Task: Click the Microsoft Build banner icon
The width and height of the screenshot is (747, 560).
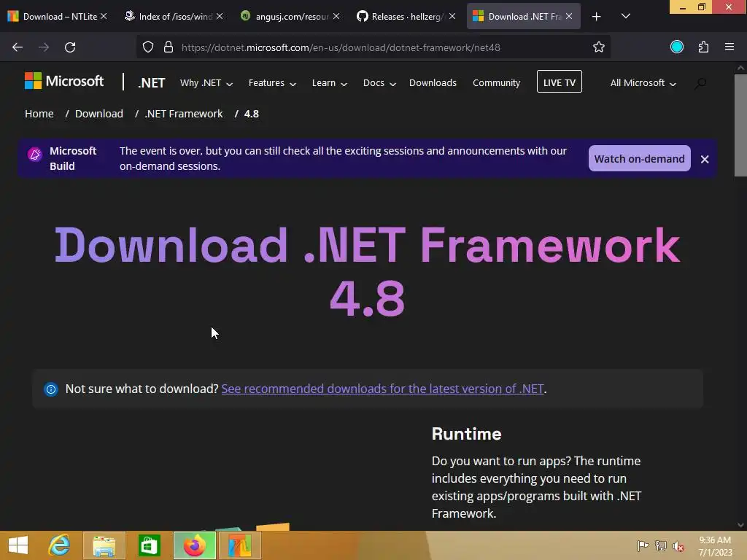Action: coord(34,155)
